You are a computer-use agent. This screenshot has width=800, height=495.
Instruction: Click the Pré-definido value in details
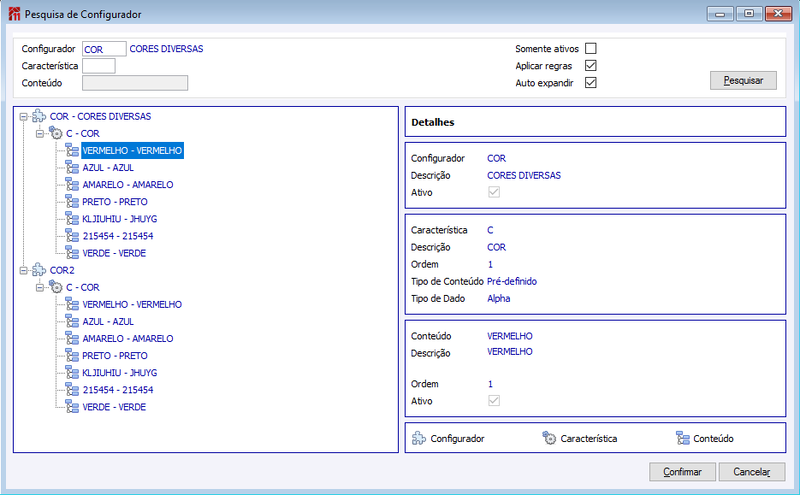pos(512,281)
